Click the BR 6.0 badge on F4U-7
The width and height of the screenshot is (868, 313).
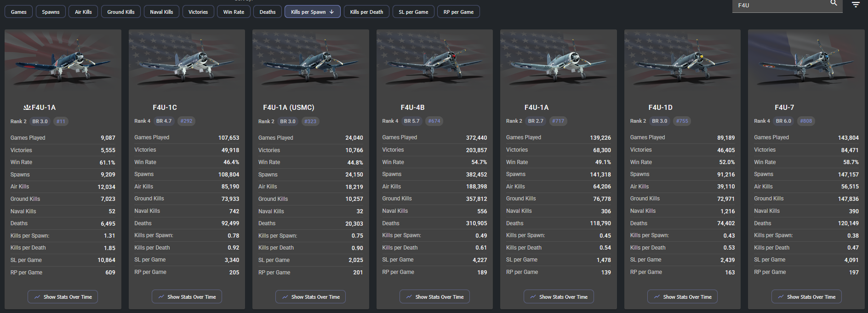(x=783, y=121)
